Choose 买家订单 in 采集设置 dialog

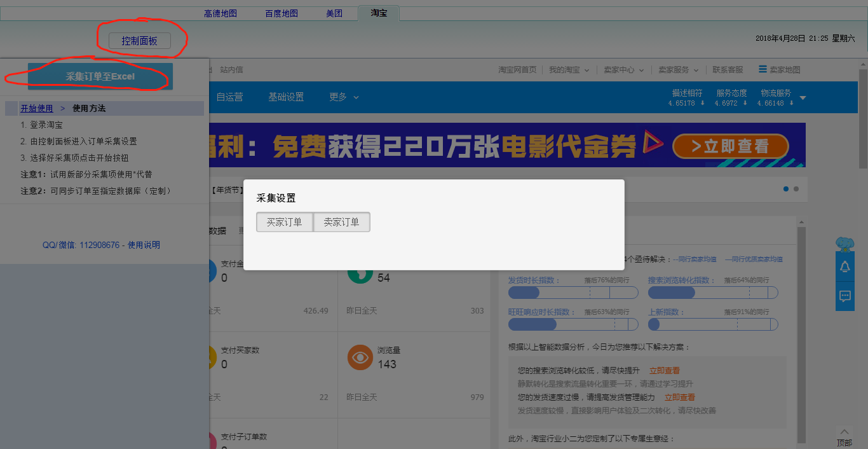pos(284,222)
